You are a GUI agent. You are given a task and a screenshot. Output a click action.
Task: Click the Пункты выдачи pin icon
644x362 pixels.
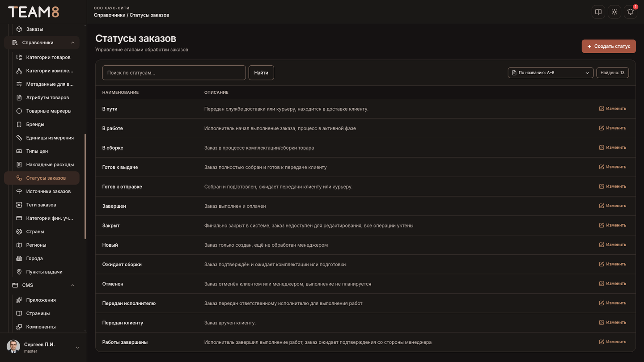pos(19,272)
